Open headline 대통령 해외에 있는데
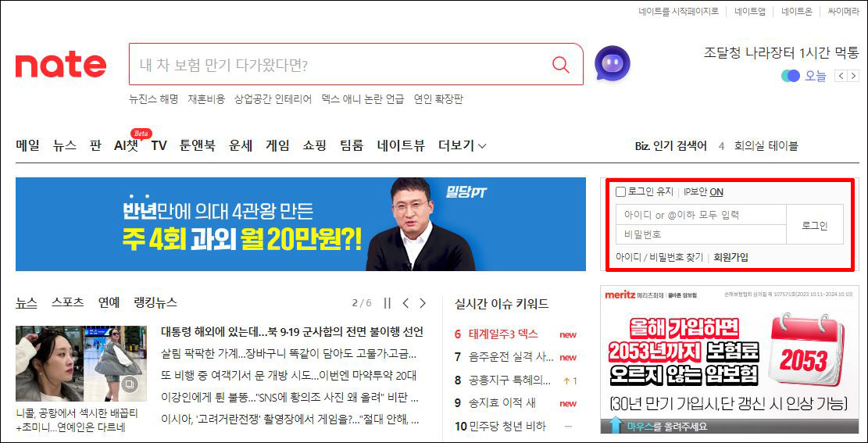The height and width of the screenshot is (443, 868). 291,332
